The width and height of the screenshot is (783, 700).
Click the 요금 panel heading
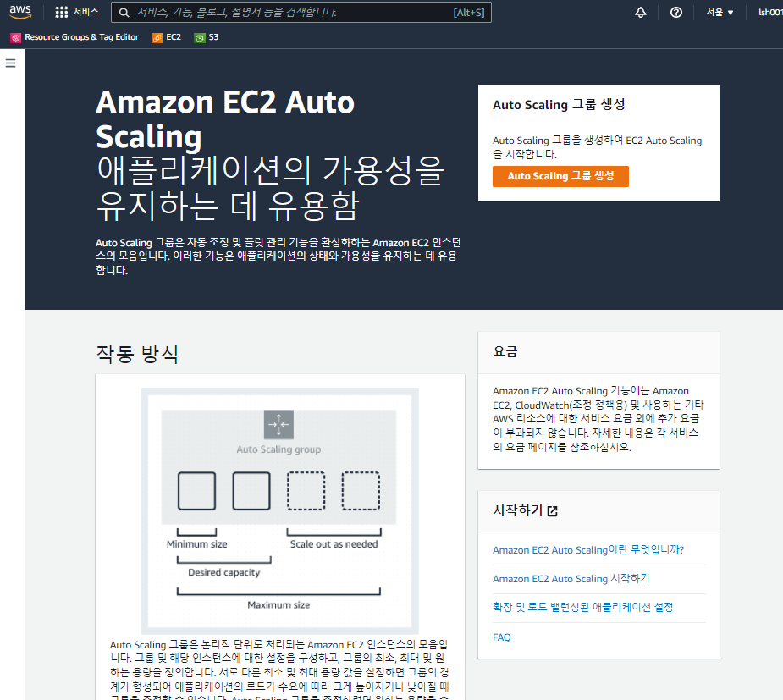(x=505, y=351)
